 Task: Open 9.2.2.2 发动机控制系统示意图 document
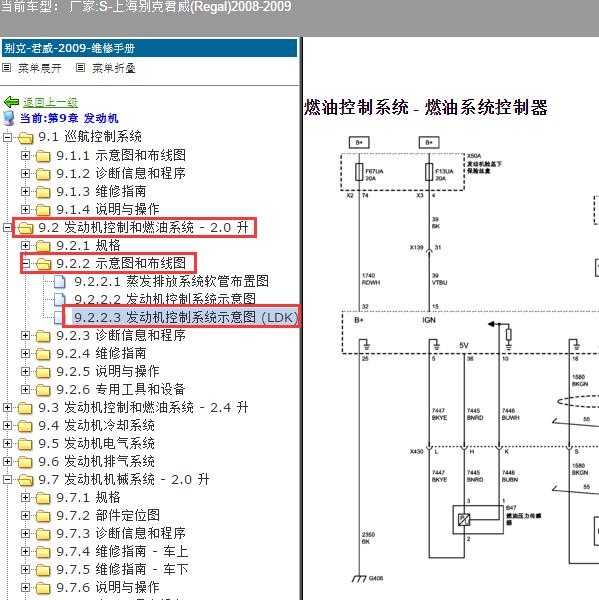[x=165, y=299]
